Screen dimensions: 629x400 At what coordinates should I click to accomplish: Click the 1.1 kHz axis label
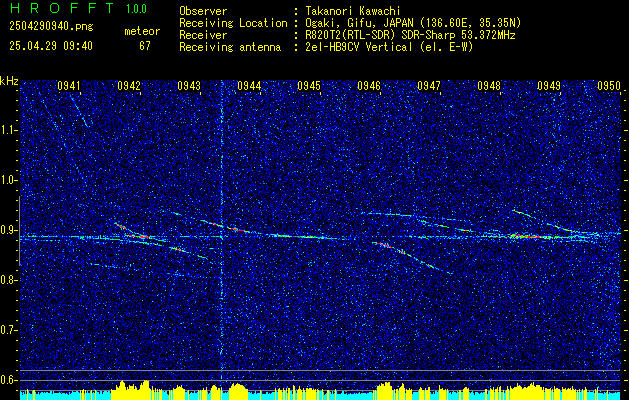point(8,130)
